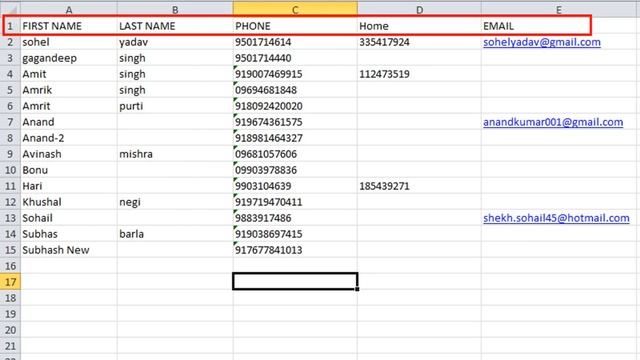Select the cell containing purti

[x=175, y=106]
